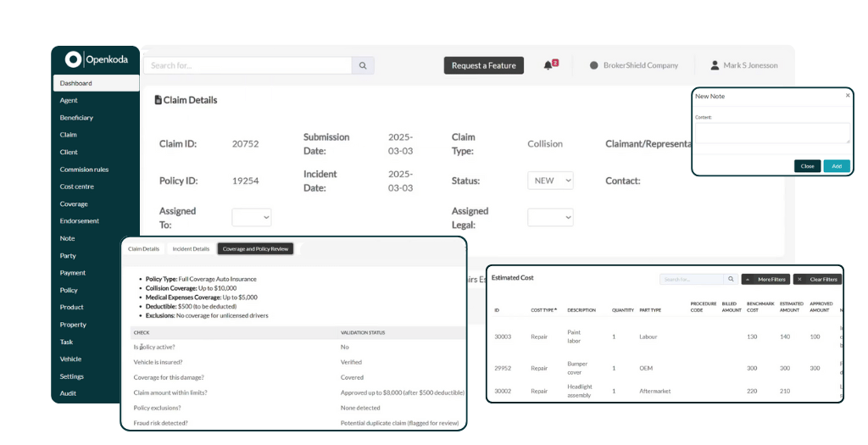Viewport: 868px width, 445px height.
Task: Click the magnifier search icon in top bar
Action: coord(362,65)
